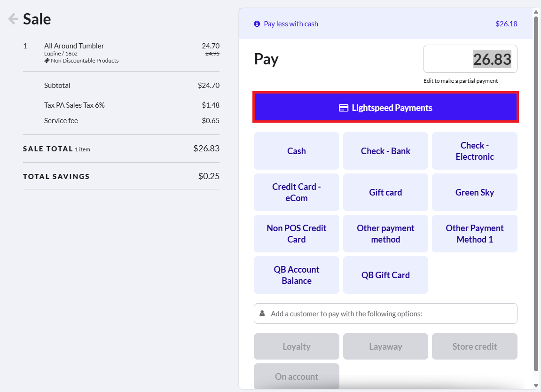Viewport: 541px width, 392px height.
Task: Click the tag icon by Non Discountable Products
Action: point(47,60)
